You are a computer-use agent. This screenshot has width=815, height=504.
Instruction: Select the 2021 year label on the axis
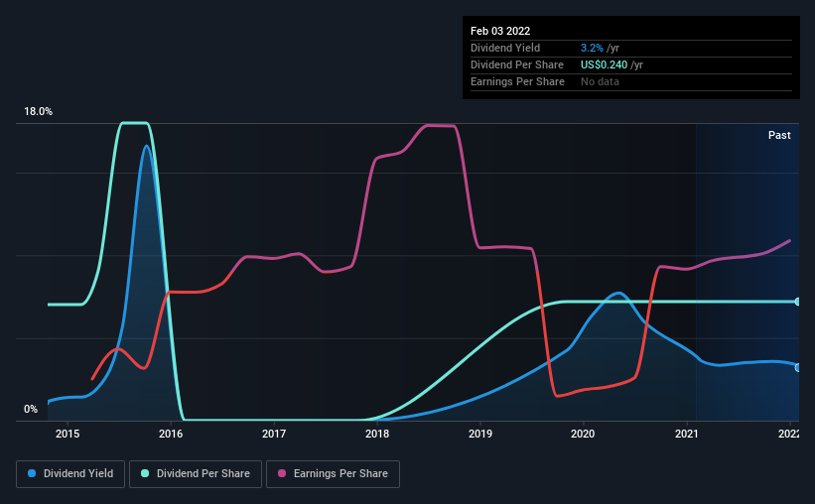click(x=686, y=434)
